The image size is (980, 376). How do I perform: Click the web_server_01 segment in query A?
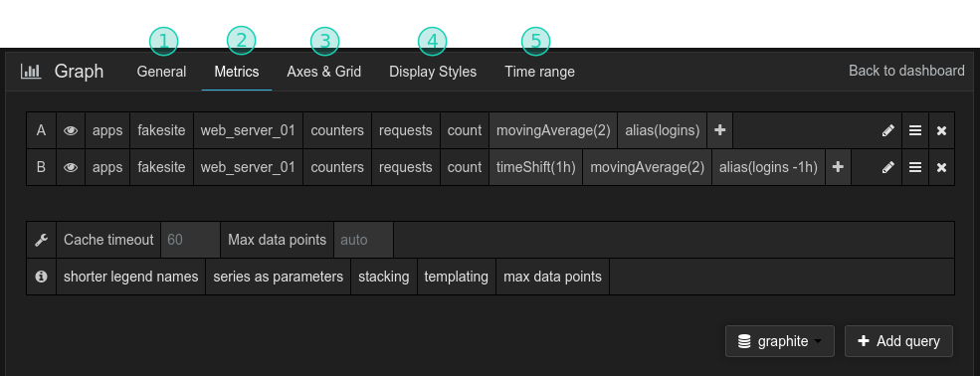point(248,130)
